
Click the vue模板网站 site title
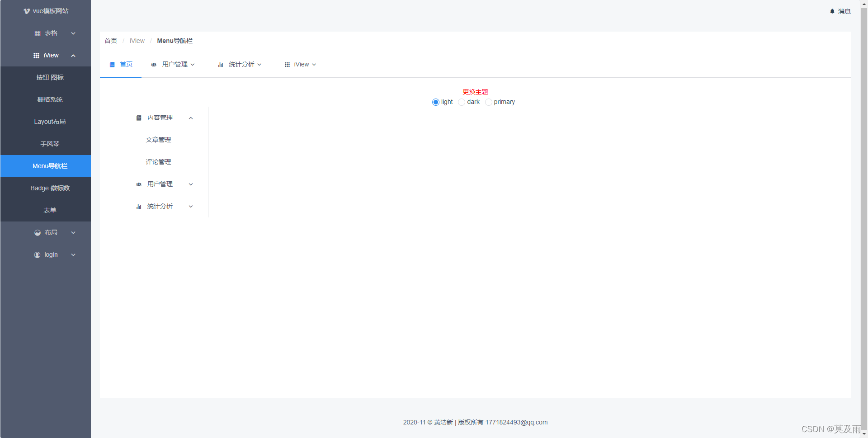pos(51,11)
